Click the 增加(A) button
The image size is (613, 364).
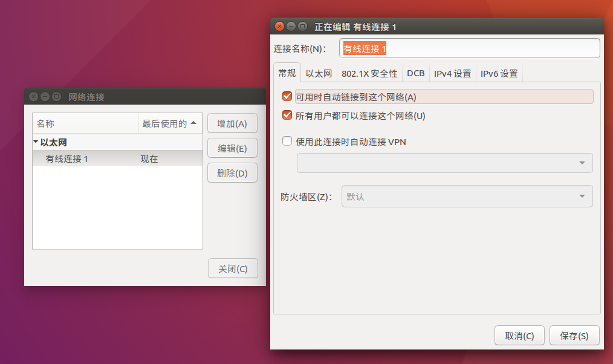click(x=232, y=123)
